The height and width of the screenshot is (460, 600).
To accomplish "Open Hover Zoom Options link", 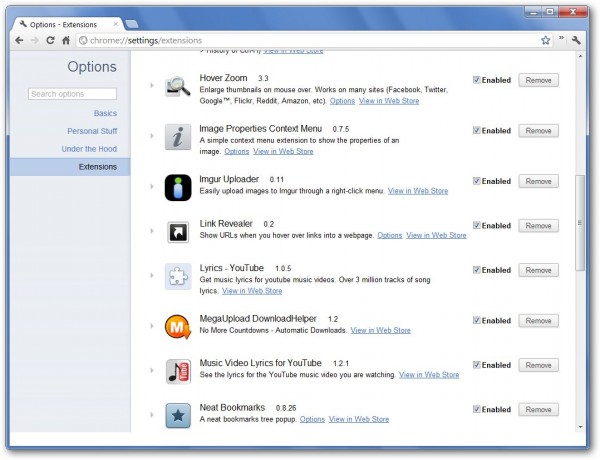I will point(342,101).
